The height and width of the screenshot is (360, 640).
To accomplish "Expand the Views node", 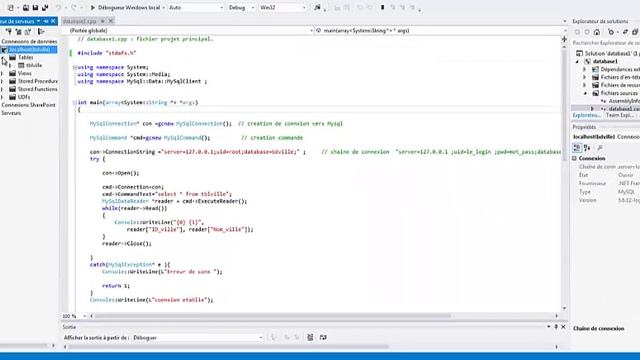I will click(3, 73).
